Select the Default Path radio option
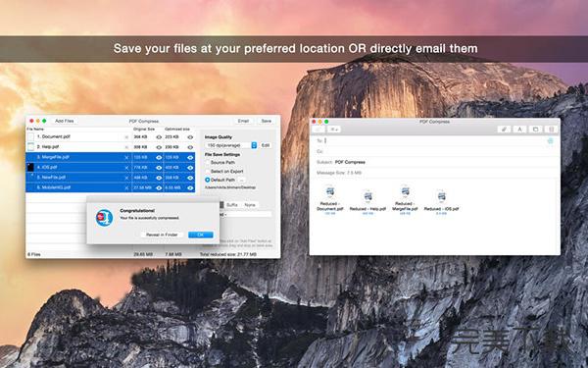The width and height of the screenshot is (588, 368). coord(207,180)
